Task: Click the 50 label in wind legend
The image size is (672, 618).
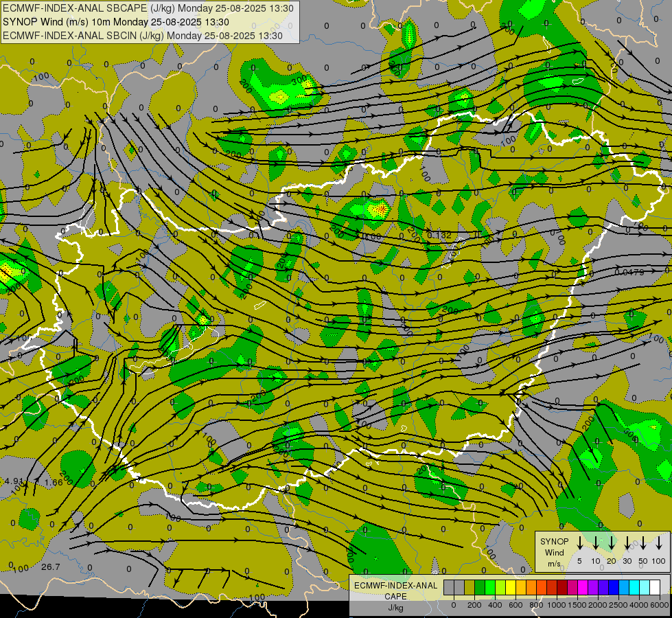Action: [643, 561]
